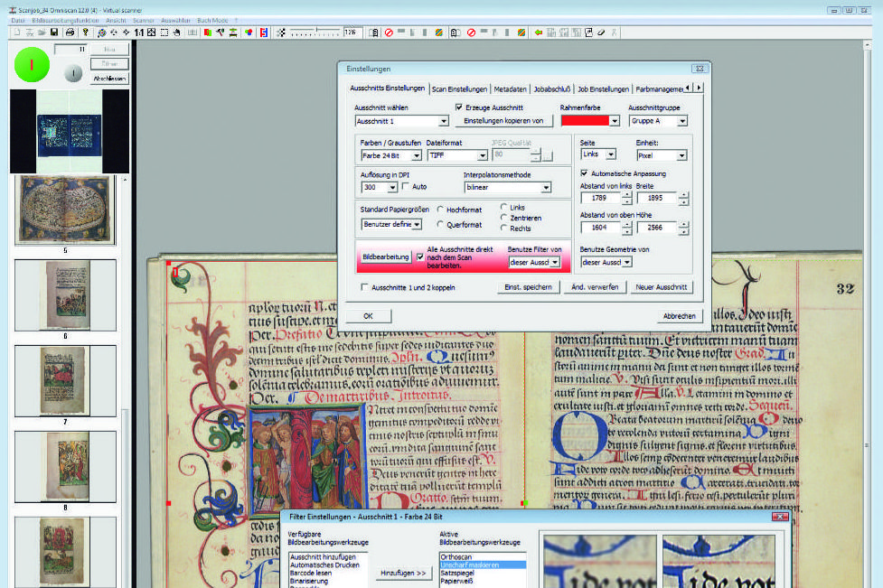Click the Abstand von links value field
Screen dimensions: 883x588
pos(600,198)
